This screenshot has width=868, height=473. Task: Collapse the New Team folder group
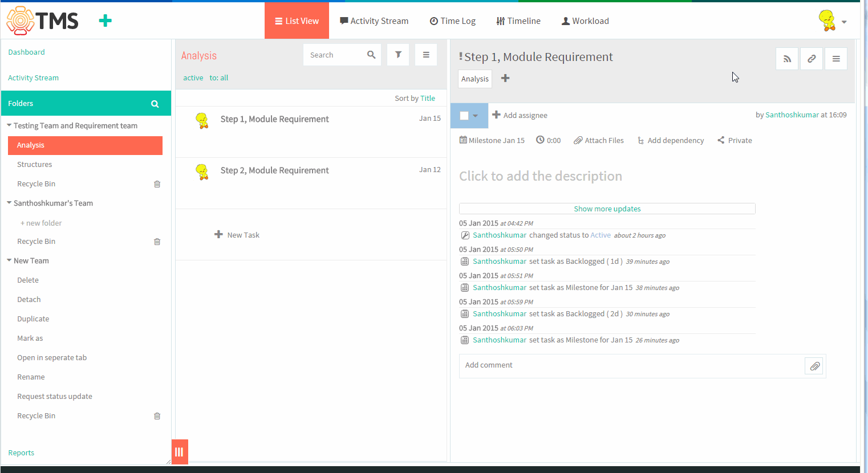point(9,260)
